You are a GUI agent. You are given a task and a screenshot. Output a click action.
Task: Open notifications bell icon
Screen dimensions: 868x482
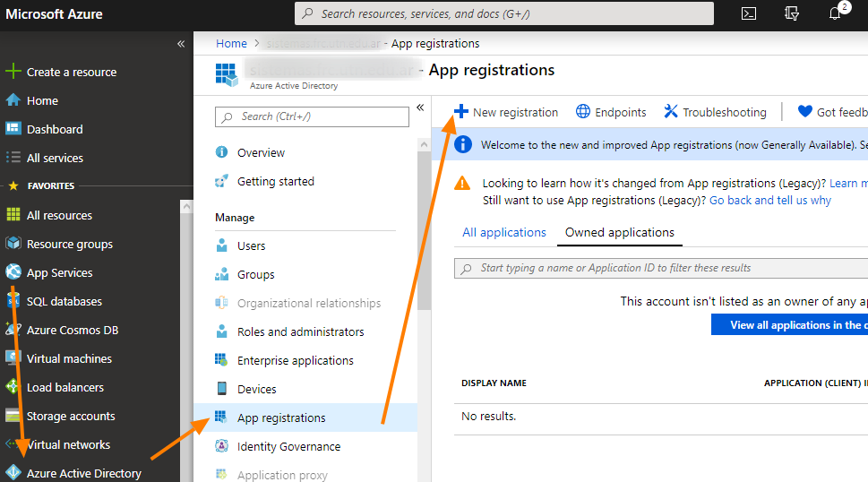[x=835, y=13]
